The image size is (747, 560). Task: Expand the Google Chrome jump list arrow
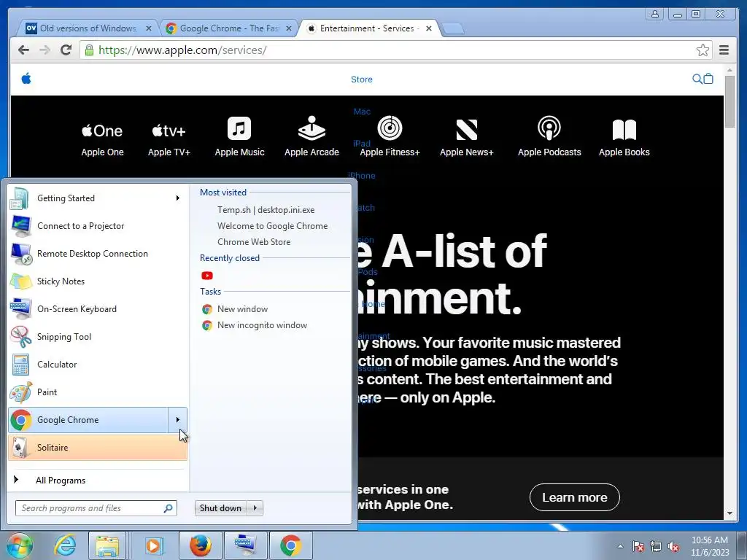click(178, 419)
